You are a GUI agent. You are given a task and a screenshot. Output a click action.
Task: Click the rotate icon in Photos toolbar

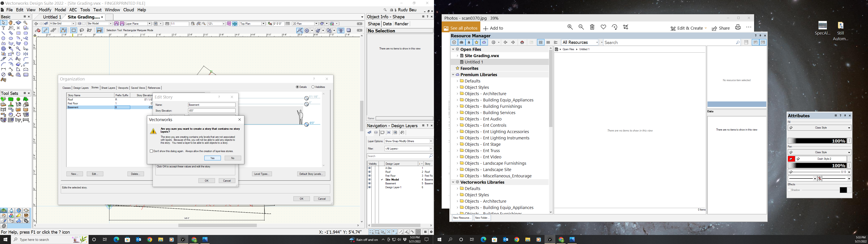click(615, 27)
